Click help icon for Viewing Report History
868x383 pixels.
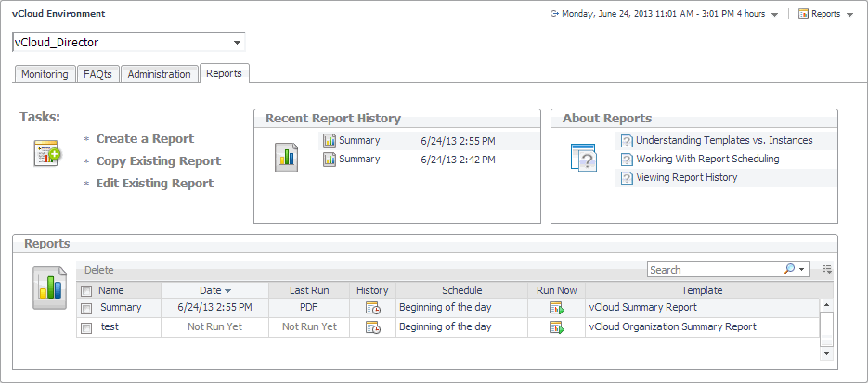[627, 178]
